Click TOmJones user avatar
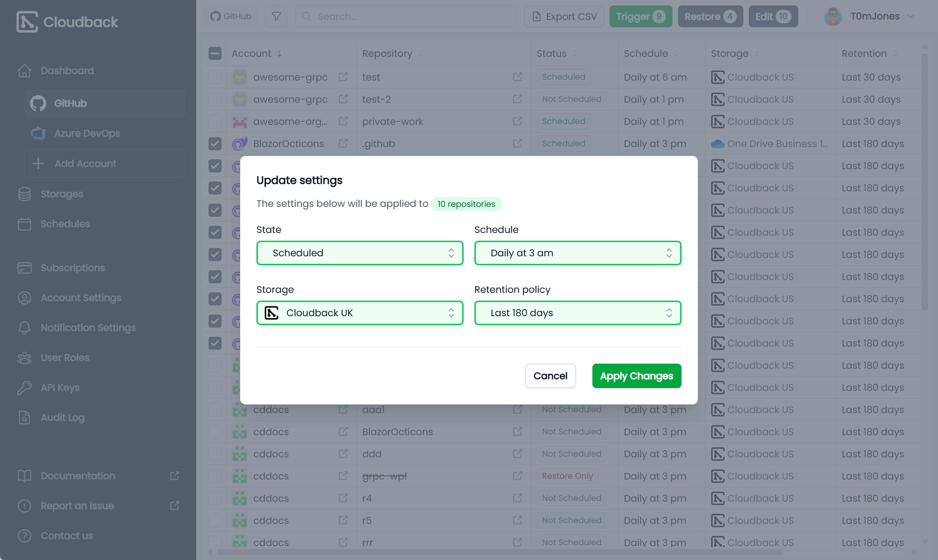Viewport: 938px width, 560px height. click(x=833, y=16)
